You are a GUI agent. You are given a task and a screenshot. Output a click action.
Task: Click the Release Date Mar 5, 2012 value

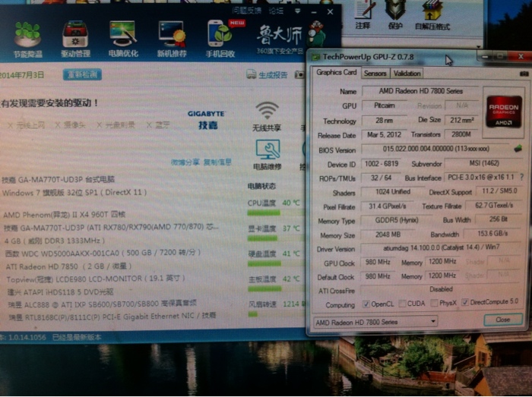click(x=384, y=135)
